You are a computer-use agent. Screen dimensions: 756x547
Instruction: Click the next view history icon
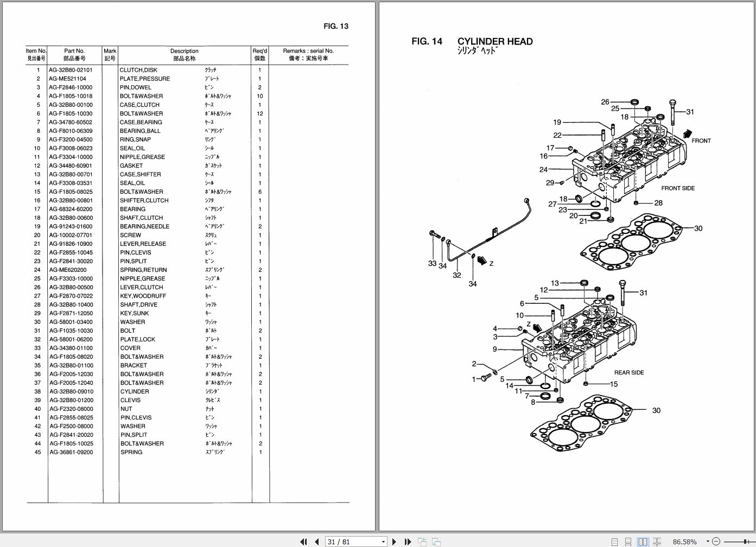(x=437, y=542)
